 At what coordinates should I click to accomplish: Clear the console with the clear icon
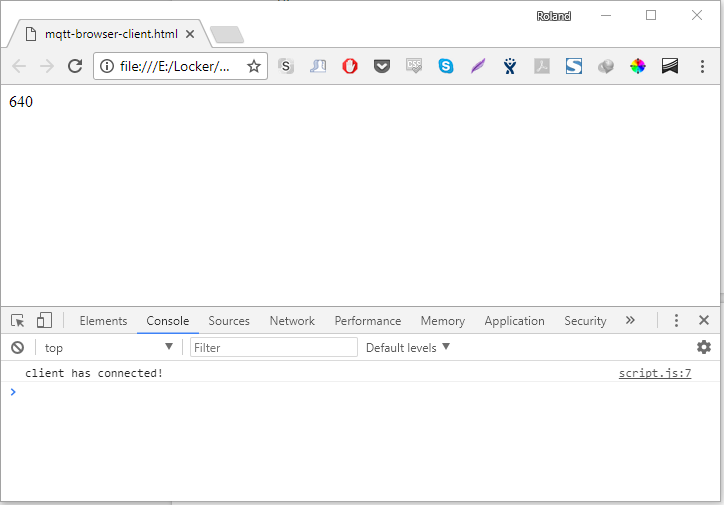[17, 348]
